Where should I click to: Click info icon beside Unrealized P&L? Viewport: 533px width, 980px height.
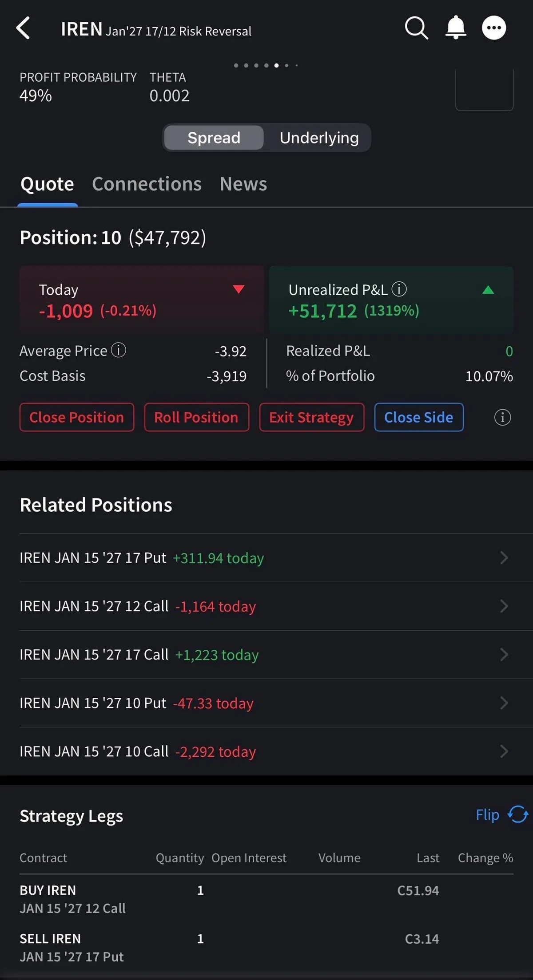399,289
